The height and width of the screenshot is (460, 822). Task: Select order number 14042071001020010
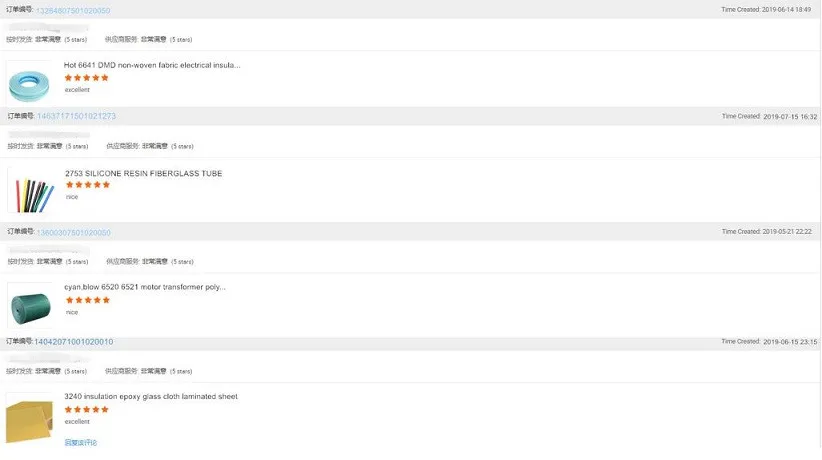tap(73, 342)
